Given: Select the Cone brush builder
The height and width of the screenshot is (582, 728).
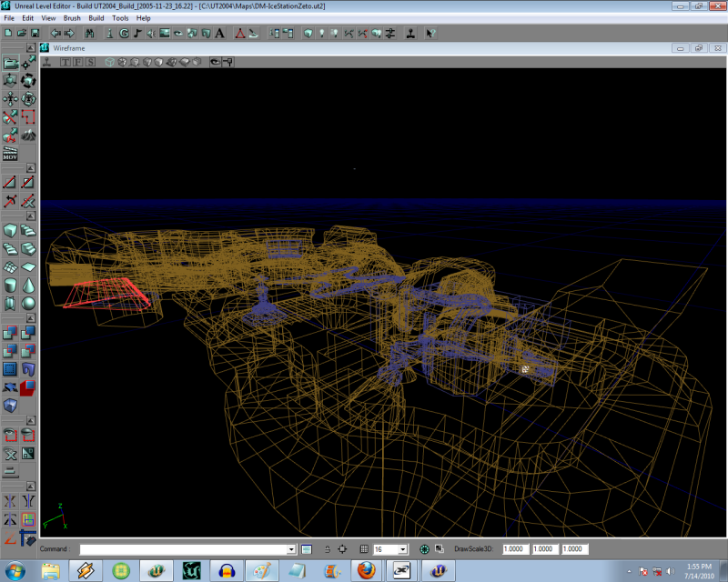Looking at the screenshot, I should (28, 286).
